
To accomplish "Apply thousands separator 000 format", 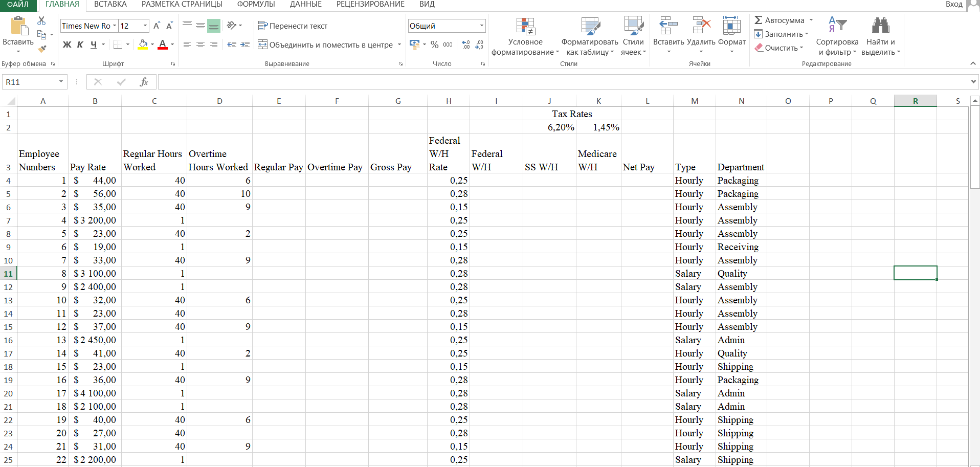I will pos(448,45).
